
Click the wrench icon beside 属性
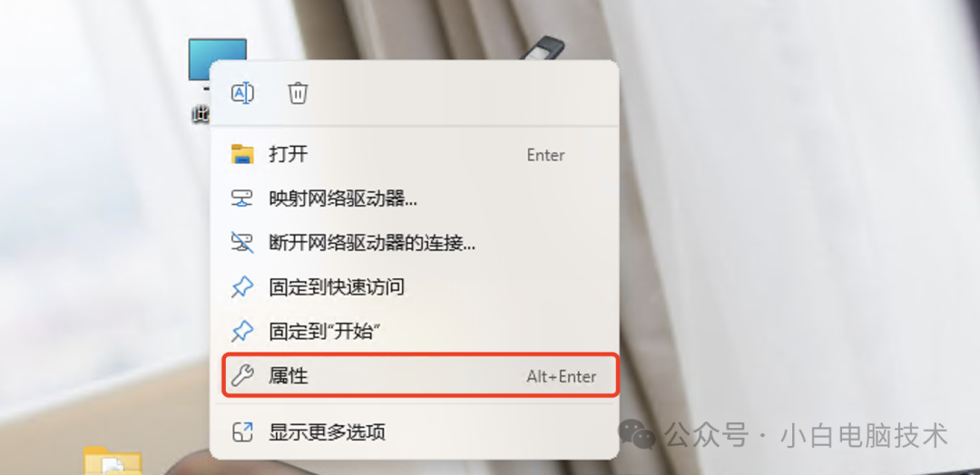pos(242,376)
